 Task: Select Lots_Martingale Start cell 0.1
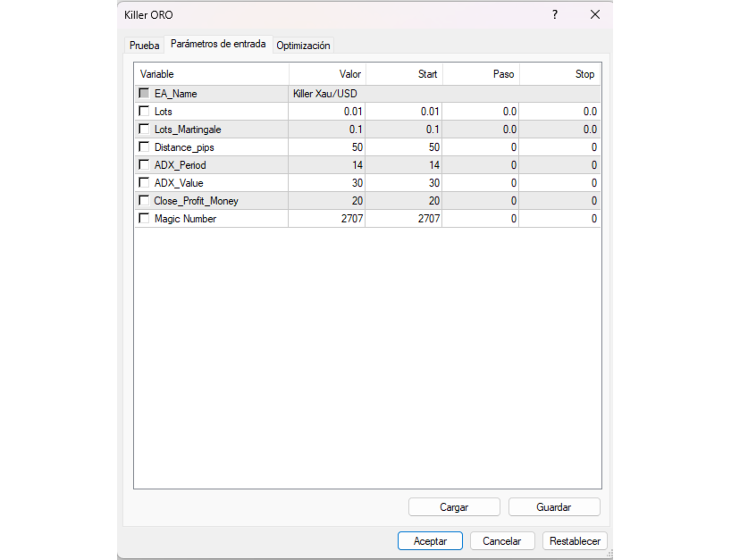[404, 130]
